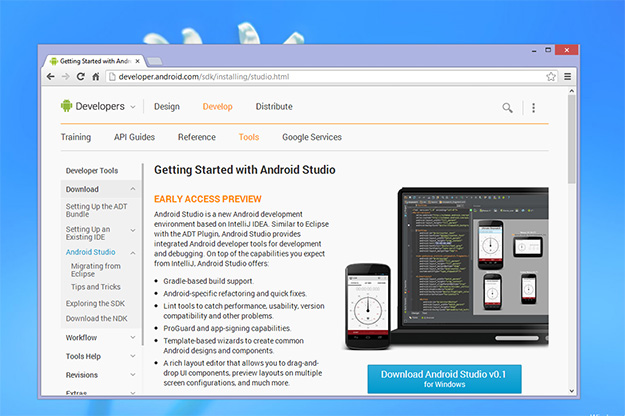Click Download in the sidebar
Image resolution: width=625 pixels, height=416 pixels.
[82, 189]
